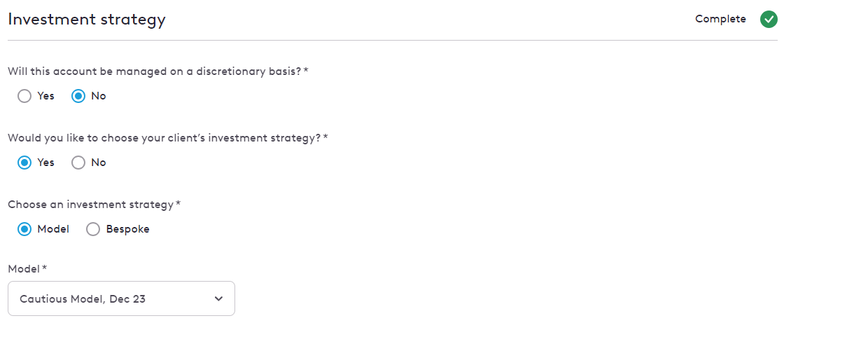Screen dimensions: 868x337
Task: Select No for discretionary basis management
Action: (x=78, y=96)
